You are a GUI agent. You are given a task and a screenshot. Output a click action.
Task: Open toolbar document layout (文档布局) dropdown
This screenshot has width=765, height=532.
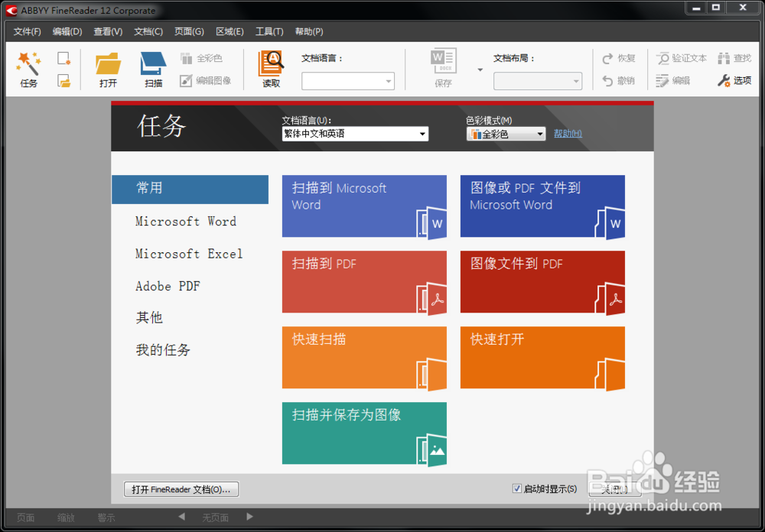538,81
